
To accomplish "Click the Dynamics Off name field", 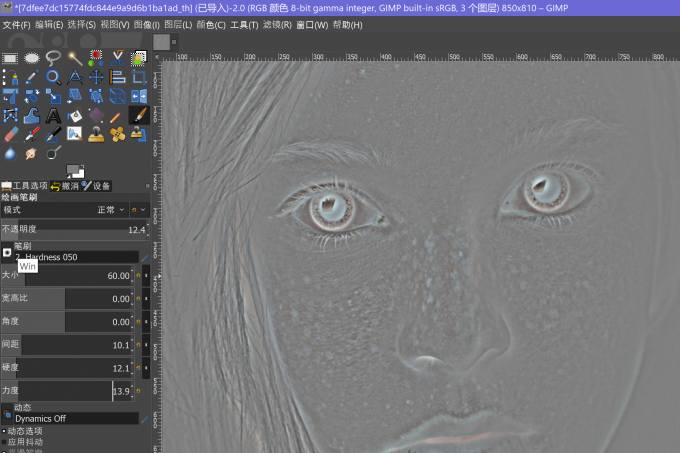I will tap(76, 418).
